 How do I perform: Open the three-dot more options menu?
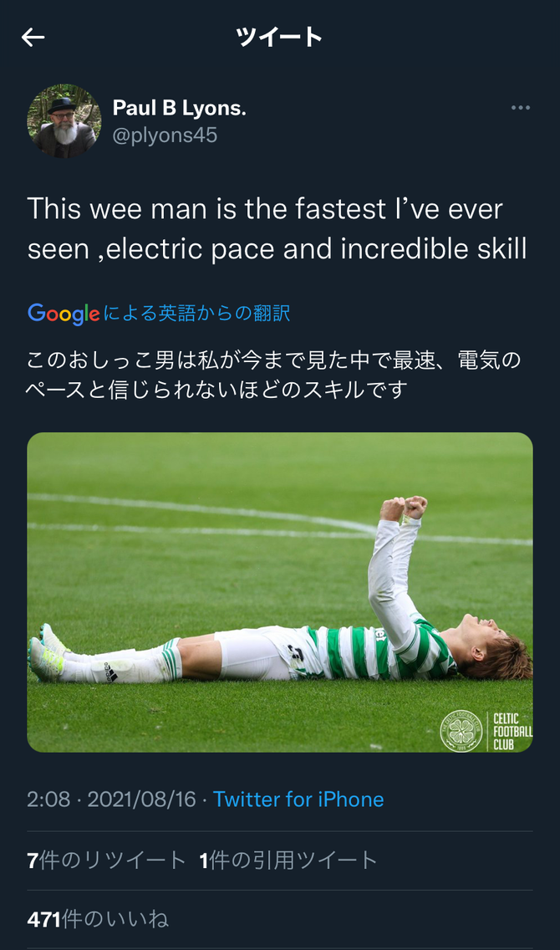(520, 108)
